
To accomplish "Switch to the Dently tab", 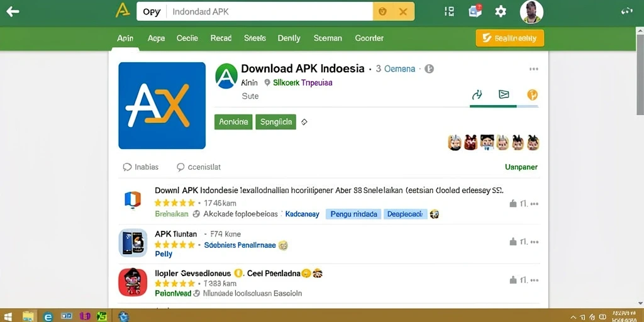I will (289, 38).
